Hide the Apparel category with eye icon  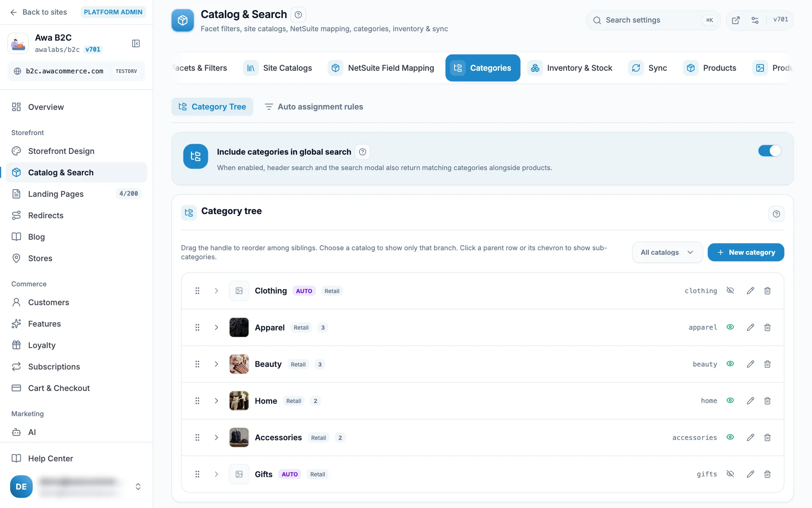point(730,327)
